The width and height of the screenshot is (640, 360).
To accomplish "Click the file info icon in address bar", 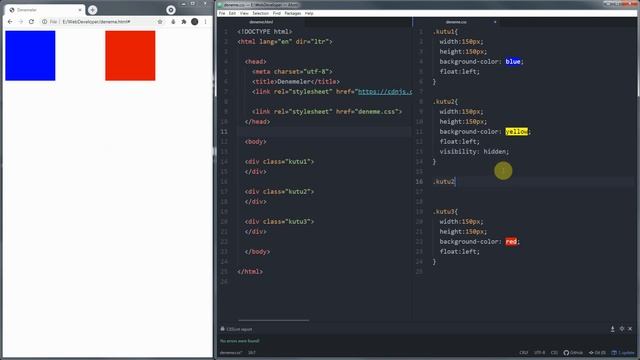I will pyautogui.click(x=44, y=22).
